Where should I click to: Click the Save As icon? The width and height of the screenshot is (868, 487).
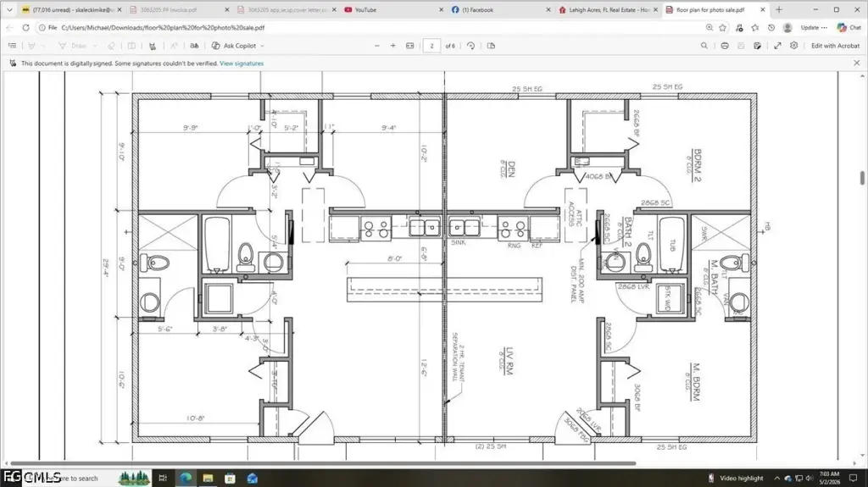pyautogui.click(x=757, y=46)
